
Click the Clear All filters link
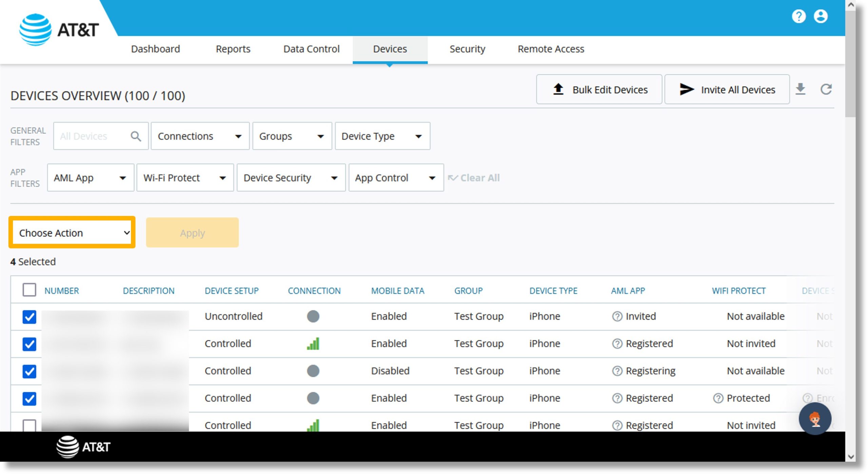tap(474, 178)
